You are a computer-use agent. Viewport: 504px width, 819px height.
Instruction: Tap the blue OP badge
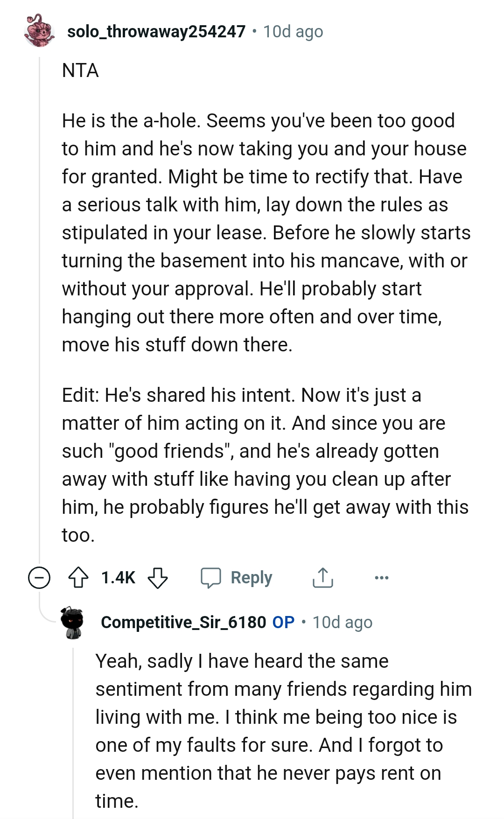(x=283, y=623)
